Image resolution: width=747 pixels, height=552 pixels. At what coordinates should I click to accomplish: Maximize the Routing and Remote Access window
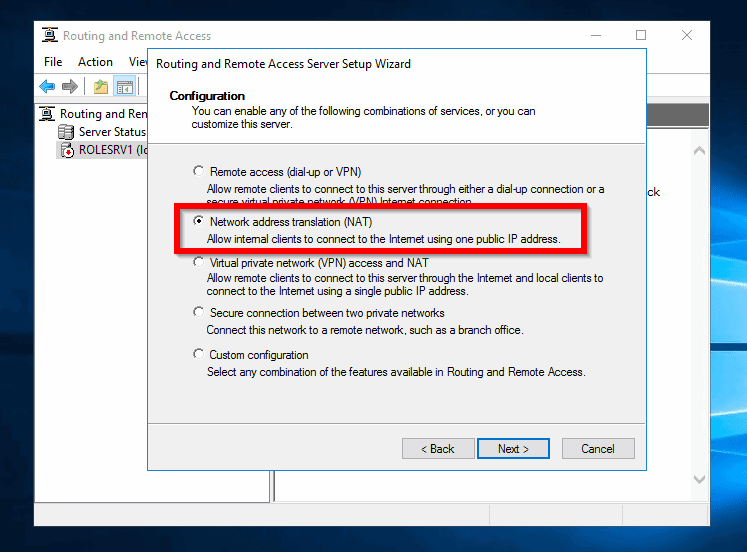point(641,35)
